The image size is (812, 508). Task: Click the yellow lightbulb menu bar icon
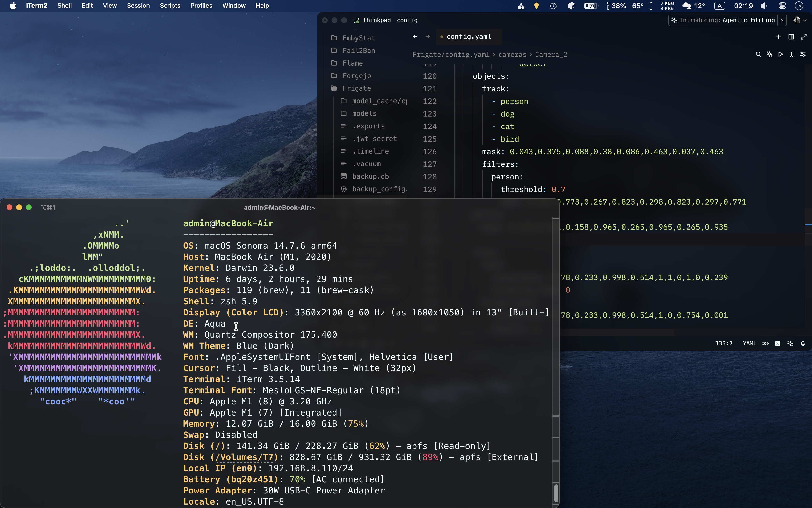536,6
